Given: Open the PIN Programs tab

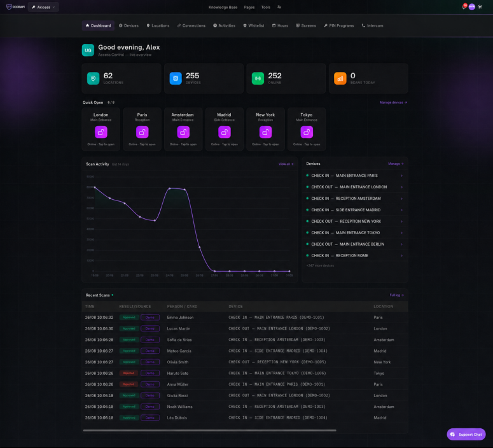Looking at the screenshot, I should pyautogui.click(x=338, y=25).
